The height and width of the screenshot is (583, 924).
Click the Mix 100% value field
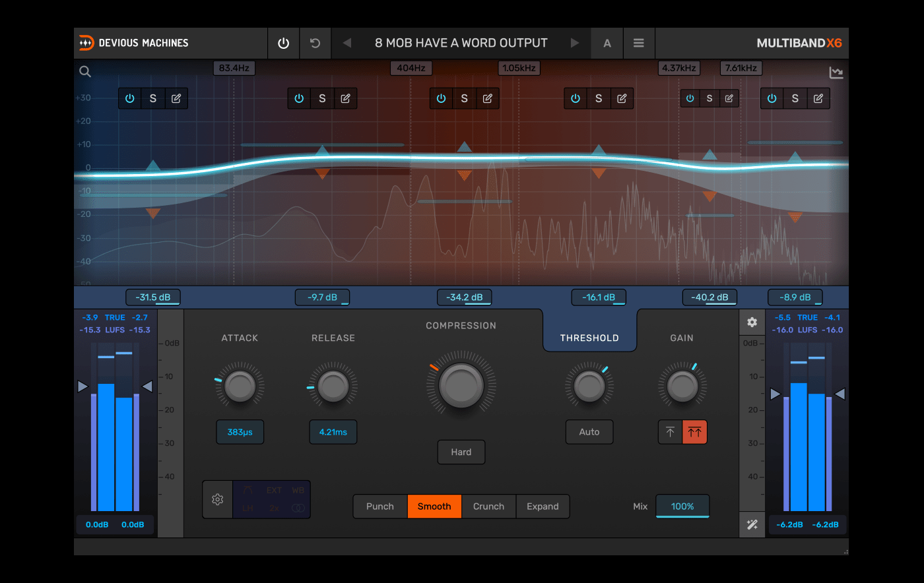click(682, 506)
